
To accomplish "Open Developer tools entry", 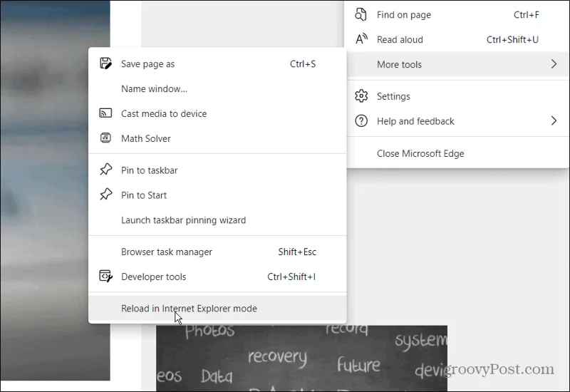I will [217, 277].
